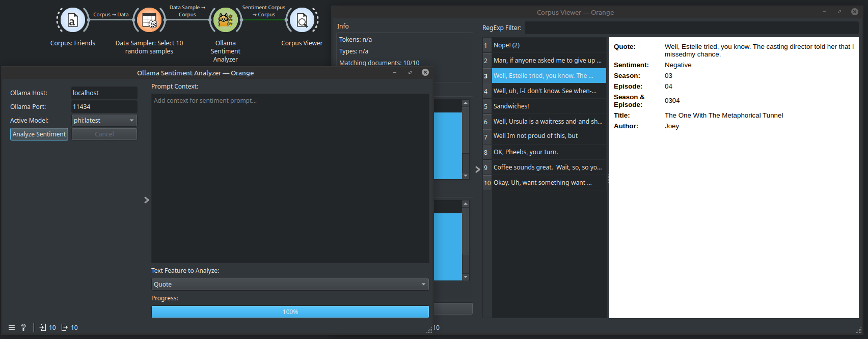This screenshot has height=339, width=868.
Task: Click the upper list scrollbar up arrow
Action: pyautogui.click(x=466, y=103)
